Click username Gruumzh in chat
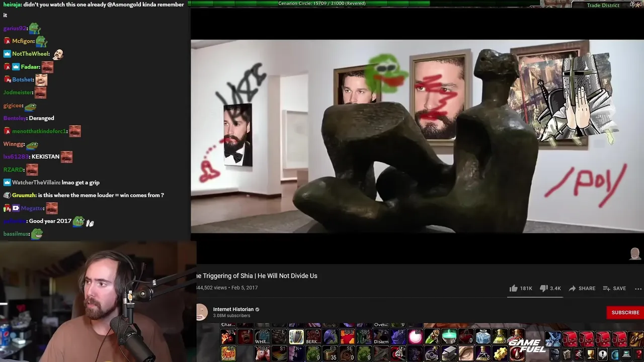 click(x=24, y=195)
